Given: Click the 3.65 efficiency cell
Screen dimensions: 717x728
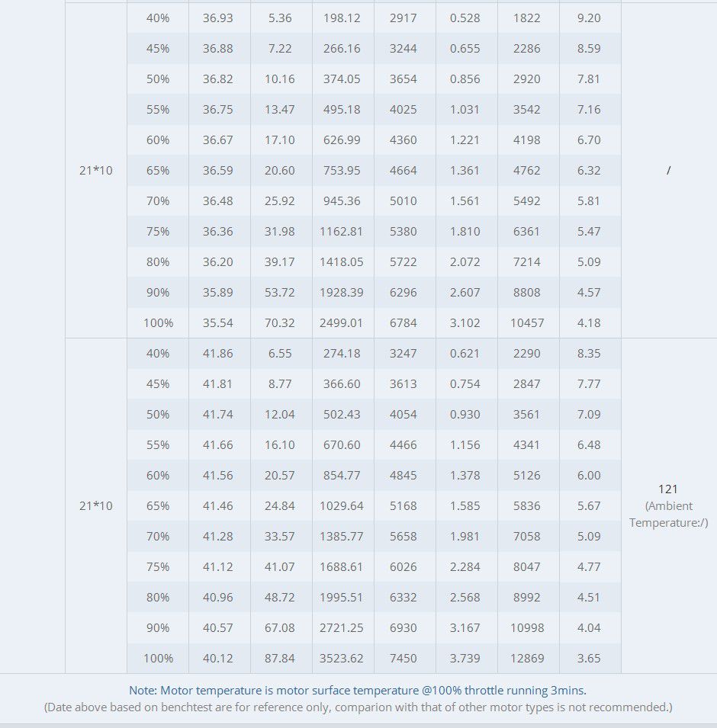Looking at the screenshot, I should (589, 659).
